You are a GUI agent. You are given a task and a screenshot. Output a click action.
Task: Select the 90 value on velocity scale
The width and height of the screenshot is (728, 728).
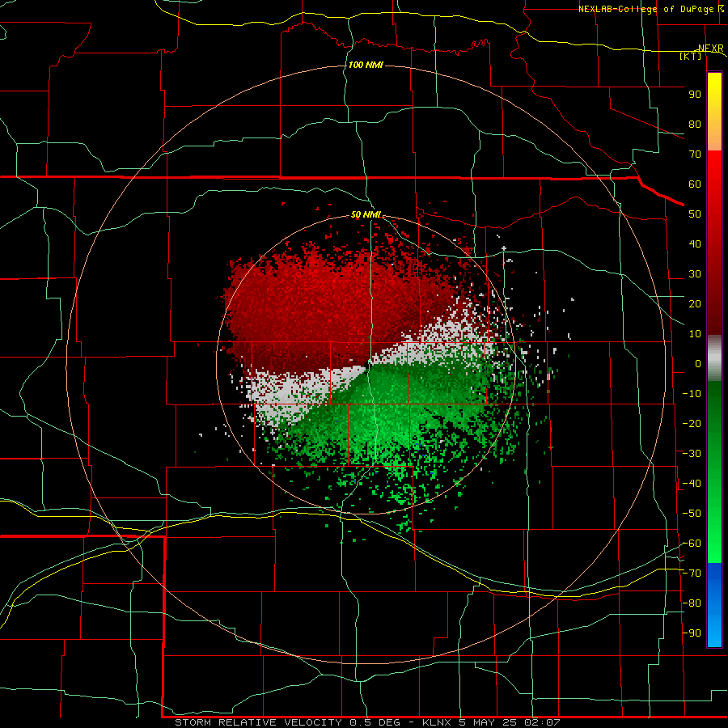[x=695, y=95]
